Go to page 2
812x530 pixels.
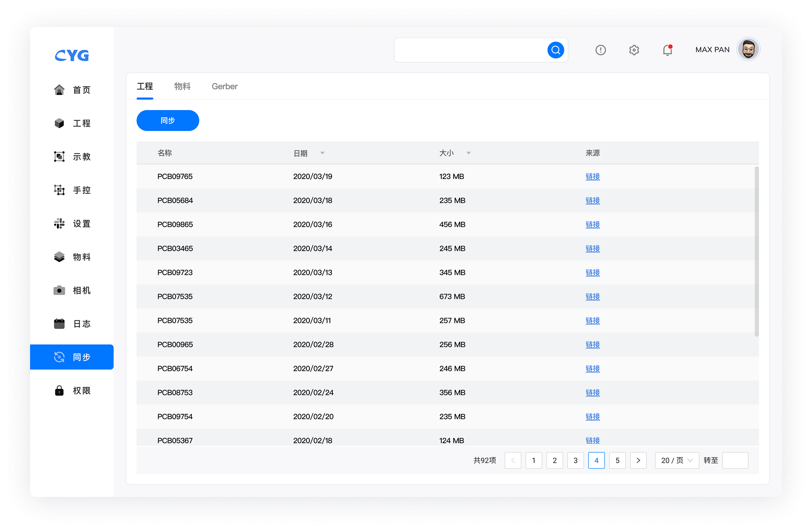554,460
